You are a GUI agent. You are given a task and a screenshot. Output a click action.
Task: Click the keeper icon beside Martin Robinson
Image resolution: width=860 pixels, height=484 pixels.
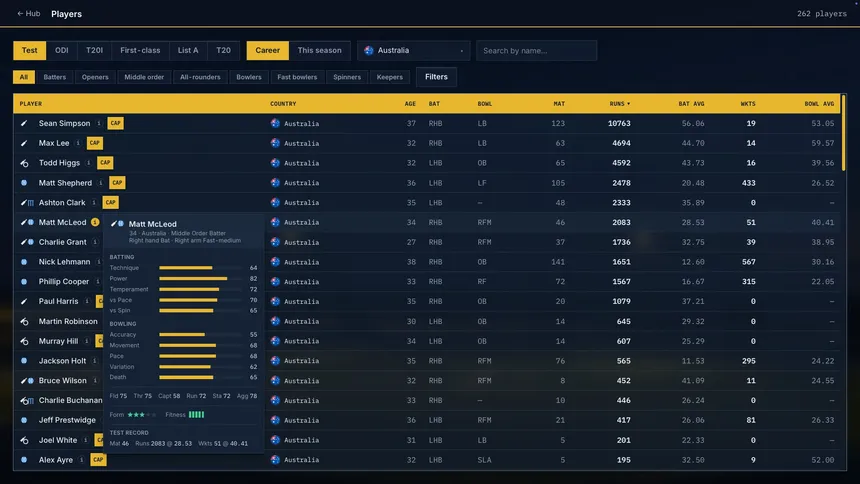point(24,322)
